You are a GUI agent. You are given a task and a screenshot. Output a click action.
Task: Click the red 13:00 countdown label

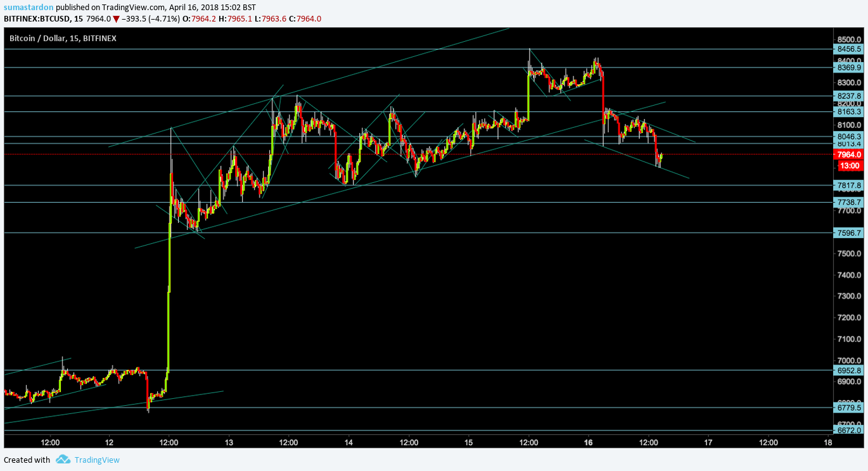(x=849, y=165)
